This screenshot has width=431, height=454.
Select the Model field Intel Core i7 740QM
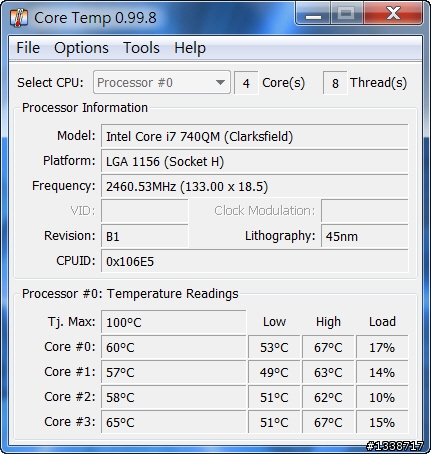coord(255,136)
